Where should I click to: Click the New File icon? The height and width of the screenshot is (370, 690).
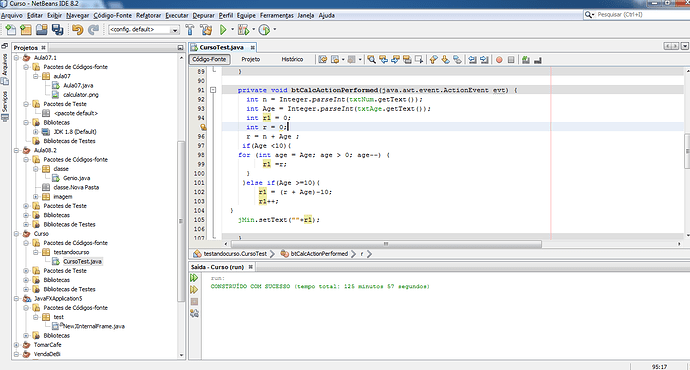coord(11,29)
